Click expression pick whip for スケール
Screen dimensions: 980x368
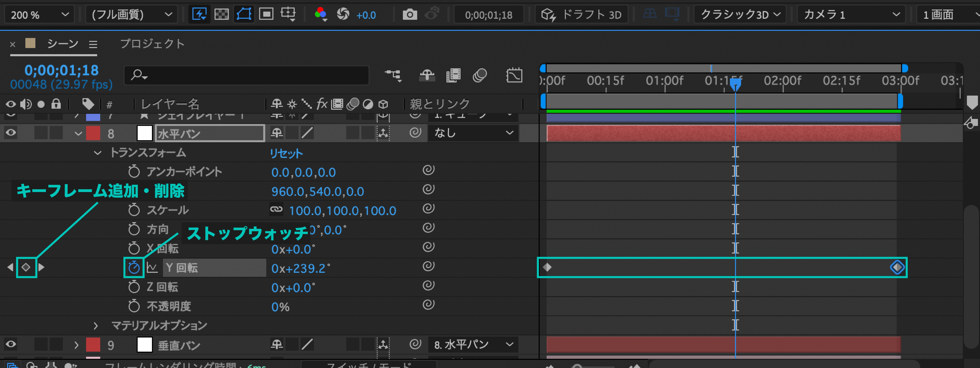pyautogui.click(x=428, y=208)
